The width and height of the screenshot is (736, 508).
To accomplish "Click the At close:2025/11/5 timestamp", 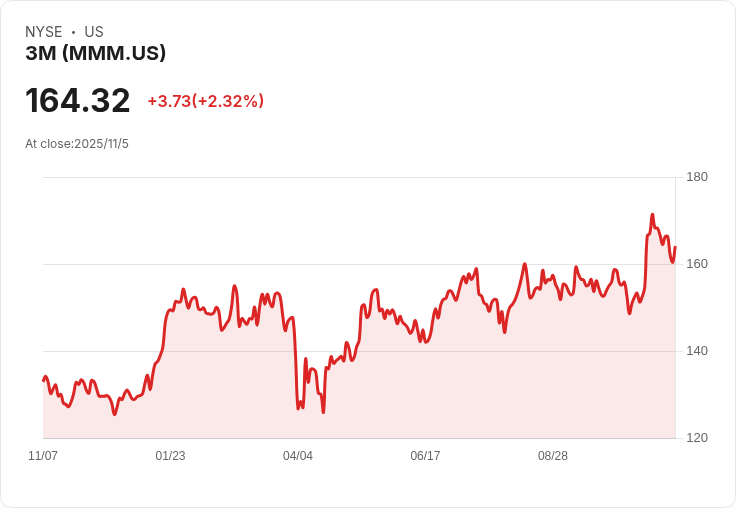I will coord(77,144).
